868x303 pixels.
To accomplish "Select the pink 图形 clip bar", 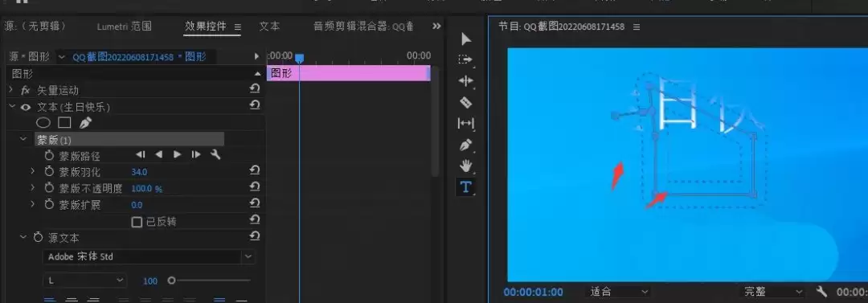I will [349, 73].
